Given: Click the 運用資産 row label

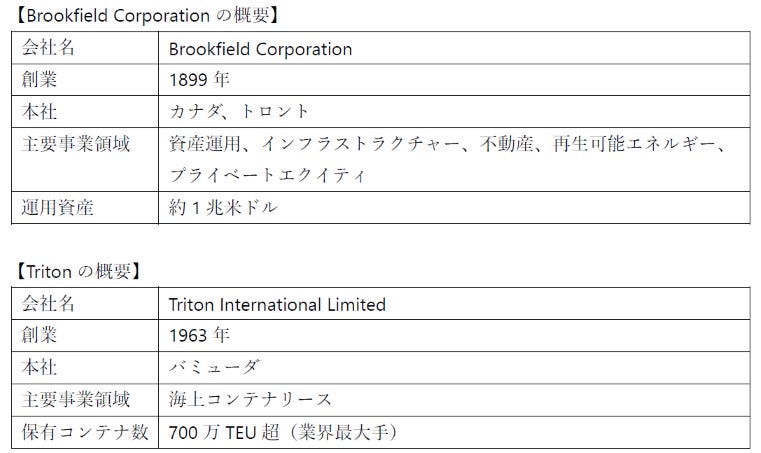Looking at the screenshot, I should click(55, 208).
